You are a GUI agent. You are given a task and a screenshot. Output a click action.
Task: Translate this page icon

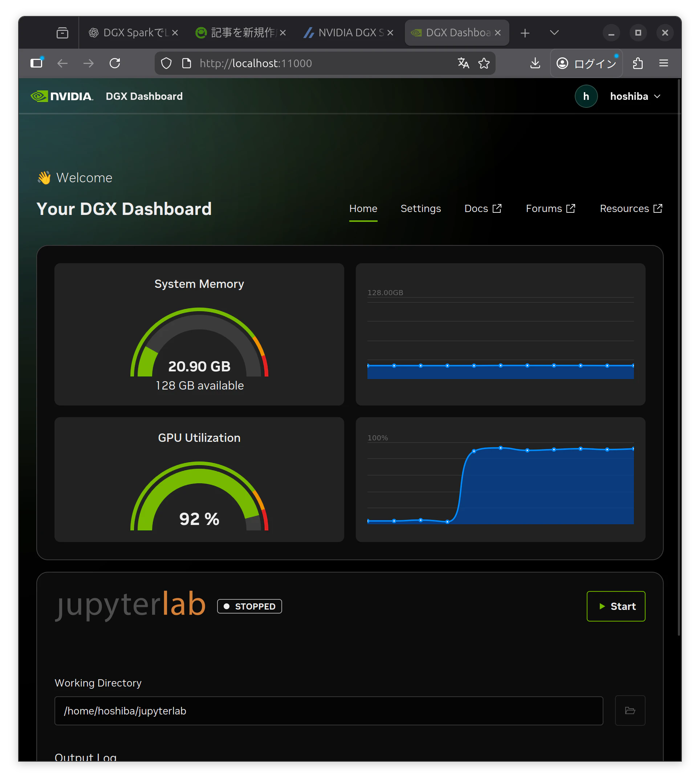pos(464,63)
